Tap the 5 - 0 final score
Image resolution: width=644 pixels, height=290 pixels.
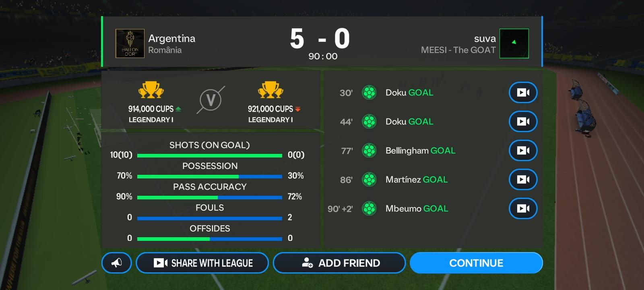pos(320,39)
